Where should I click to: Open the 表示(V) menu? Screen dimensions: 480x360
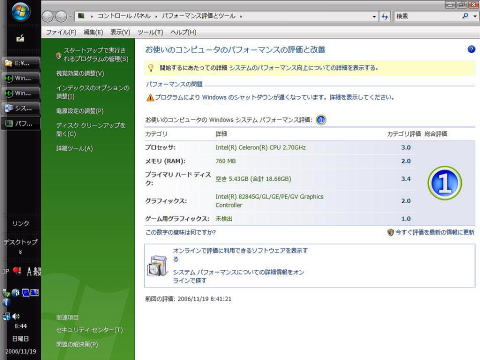coord(120,32)
